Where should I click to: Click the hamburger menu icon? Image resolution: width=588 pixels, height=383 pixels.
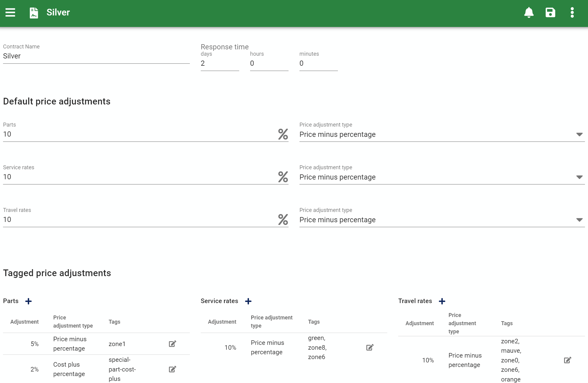pos(10,12)
